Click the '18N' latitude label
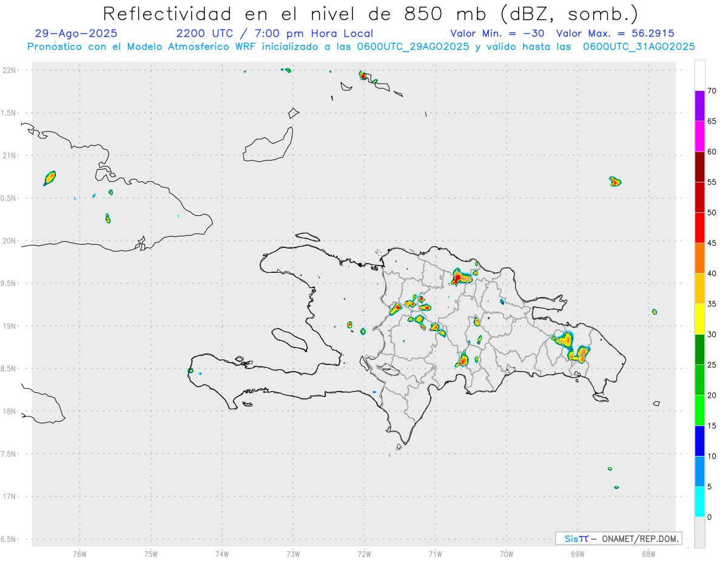 click(8, 411)
